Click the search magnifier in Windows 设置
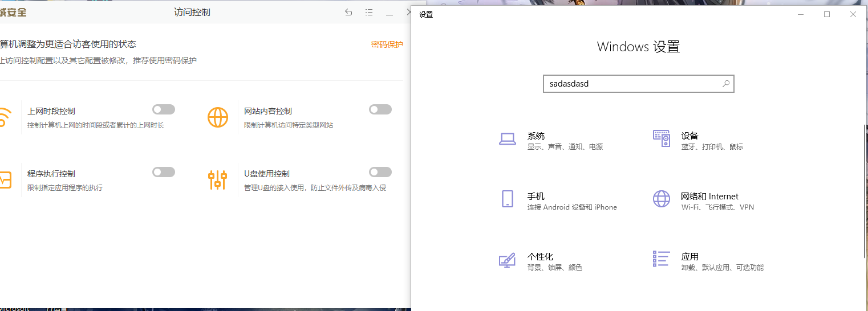868x311 pixels. [x=726, y=84]
